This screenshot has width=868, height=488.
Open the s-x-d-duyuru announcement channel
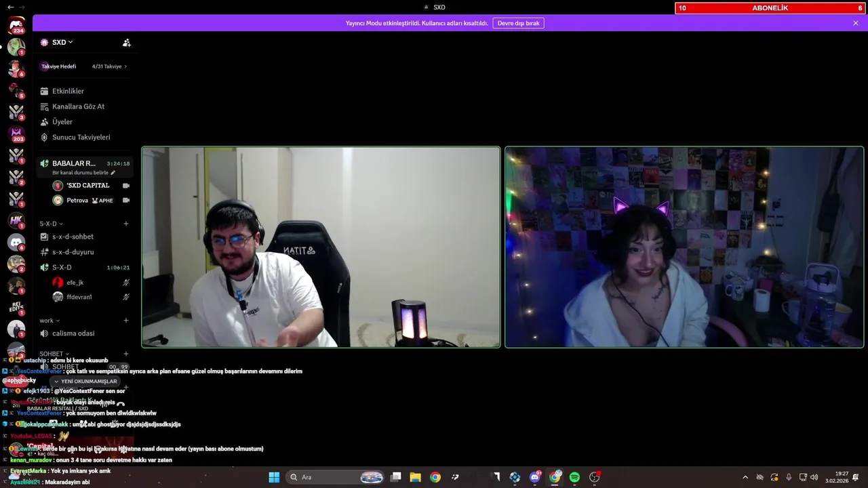coord(85,252)
